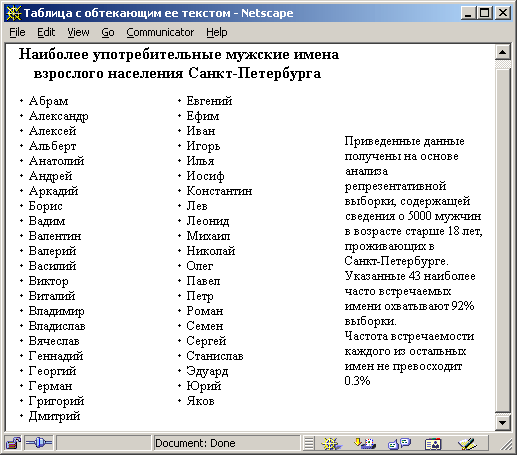Click the name 'Илья'
The height and width of the screenshot is (455, 517).
point(200,161)
